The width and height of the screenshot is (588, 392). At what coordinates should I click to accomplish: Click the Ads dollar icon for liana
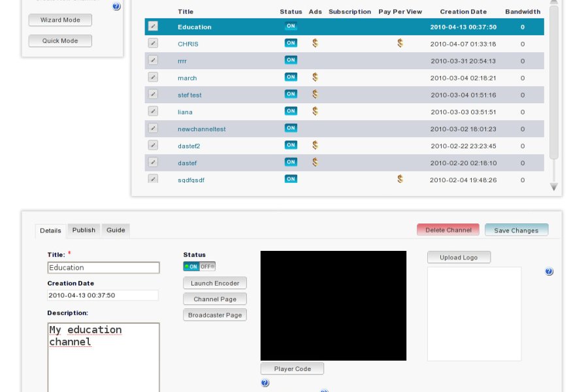pyautogui.click(x=315, y=111)
